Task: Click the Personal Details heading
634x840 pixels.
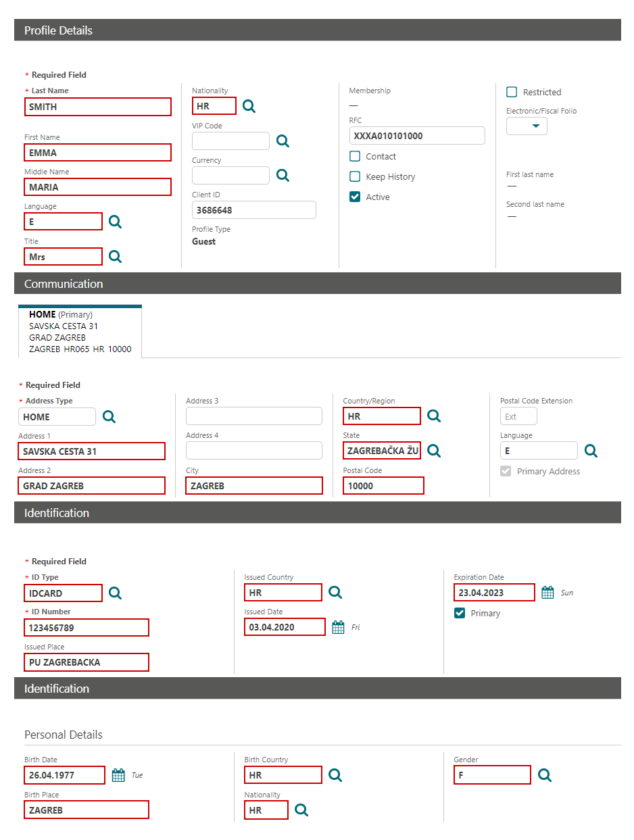Action: tap(64, 735)
